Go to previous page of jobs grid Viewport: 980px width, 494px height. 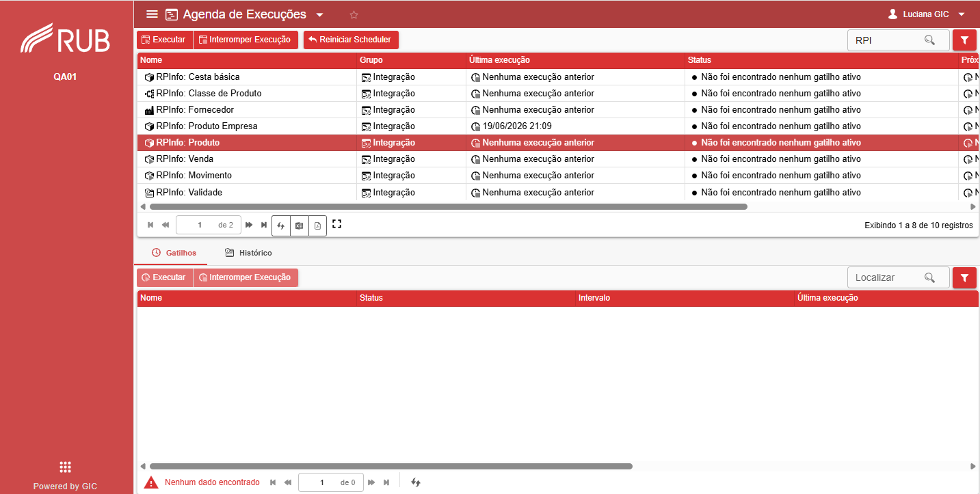click(x=165, y=225)
